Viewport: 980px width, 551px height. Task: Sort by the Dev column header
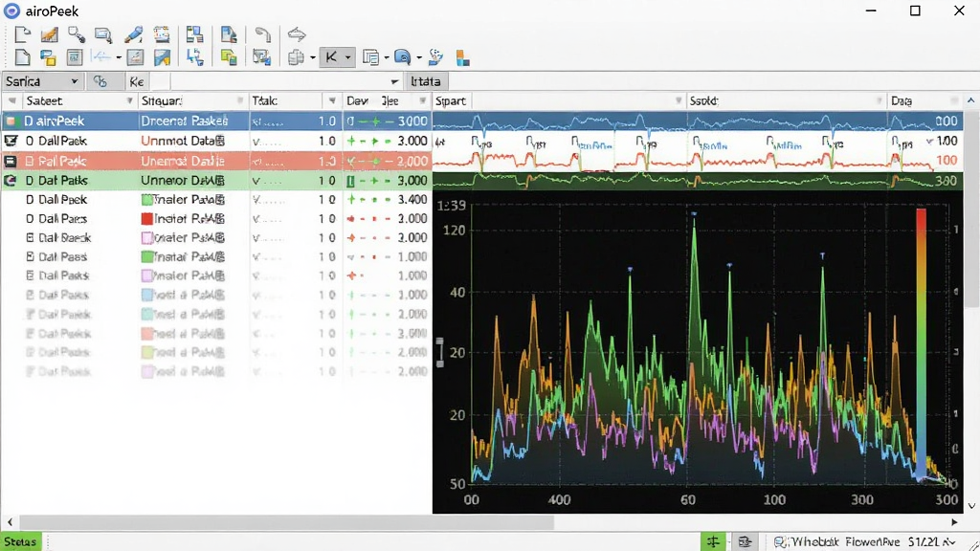(358, 100)
